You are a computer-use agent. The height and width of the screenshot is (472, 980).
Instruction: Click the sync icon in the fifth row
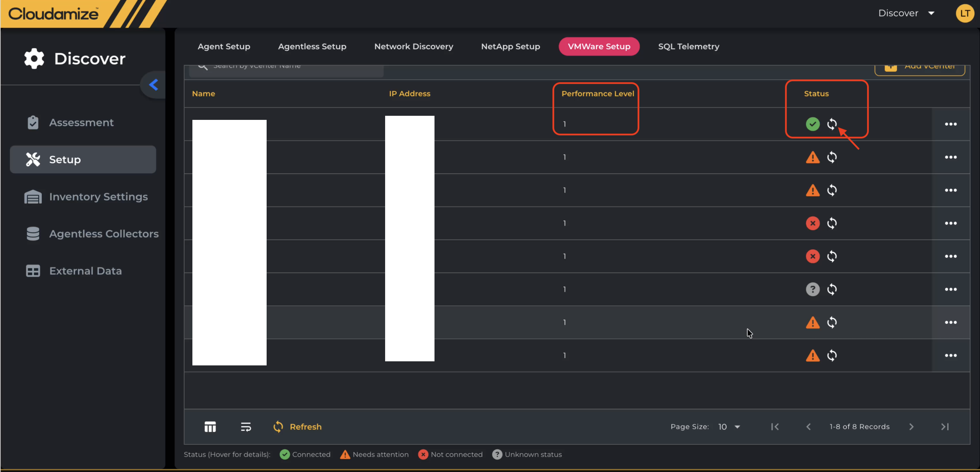click(832, 256)
